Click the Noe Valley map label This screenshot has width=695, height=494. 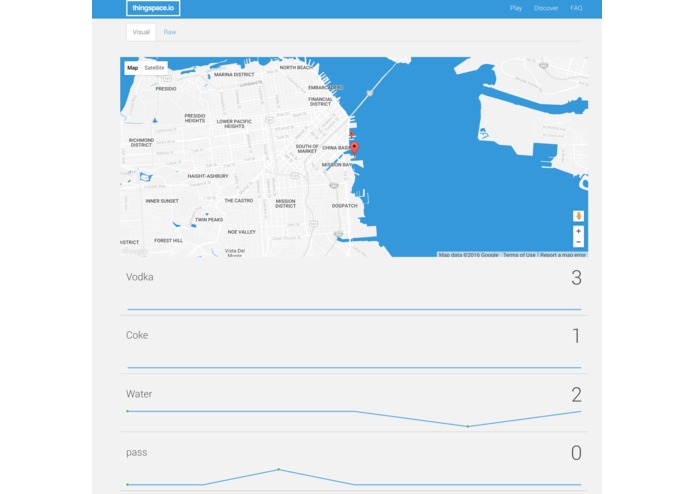[x=242, y=232]
